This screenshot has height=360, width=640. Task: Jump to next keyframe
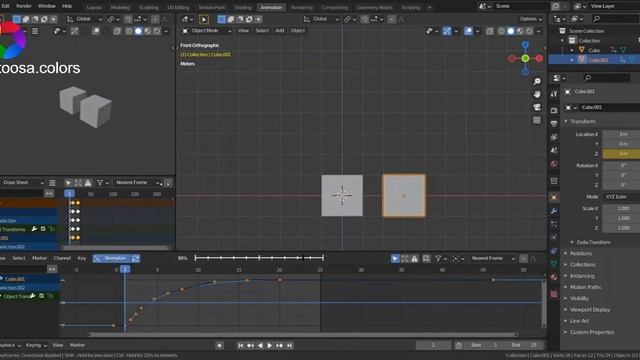coord(280,345)
